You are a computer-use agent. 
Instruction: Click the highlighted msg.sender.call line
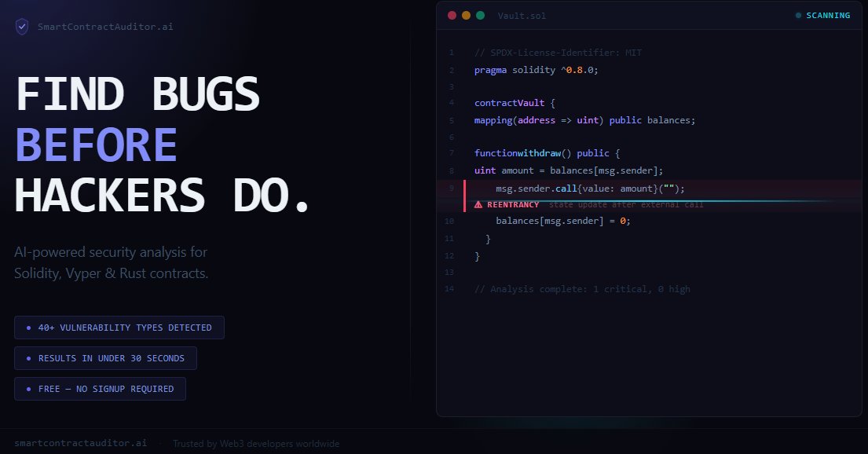(x=590, y=189)
